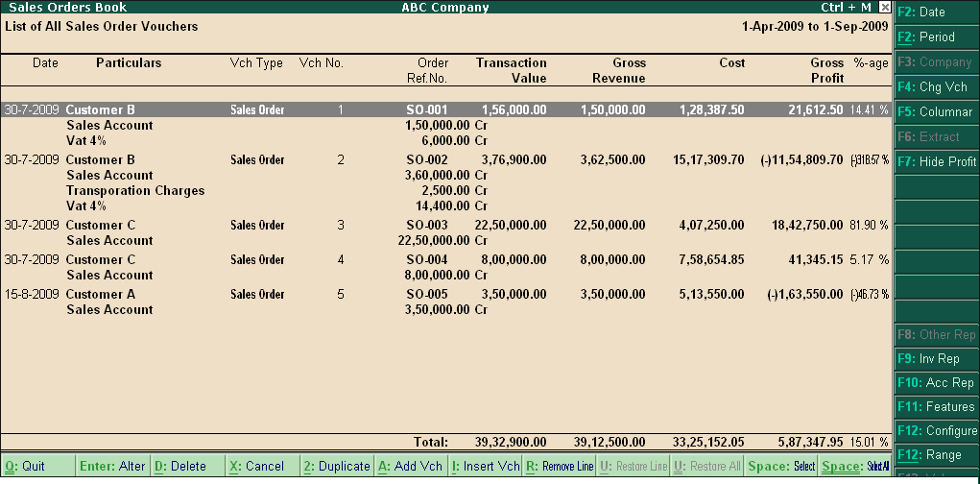The width and height of the screenshot is (980, 484).
Task: Click total cost 33,25,152.05
Action: 708,442
